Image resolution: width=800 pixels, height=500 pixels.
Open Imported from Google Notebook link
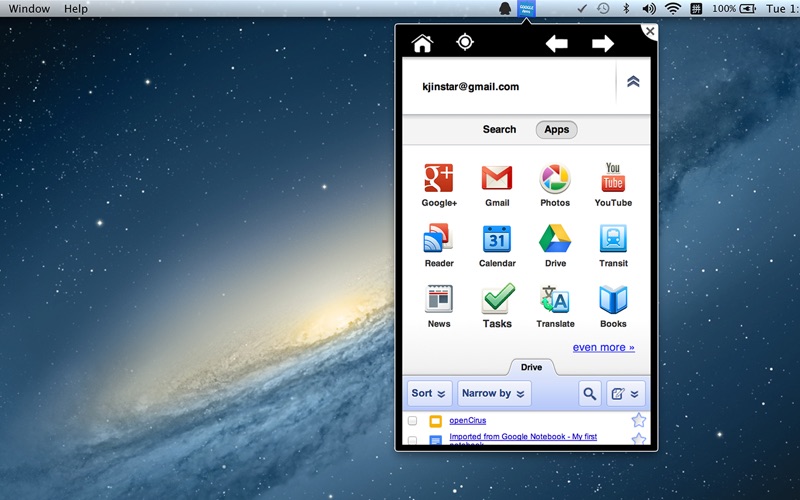523,437
